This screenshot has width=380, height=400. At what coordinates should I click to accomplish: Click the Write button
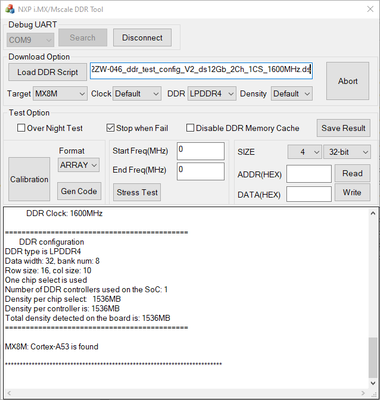point(352,192)
